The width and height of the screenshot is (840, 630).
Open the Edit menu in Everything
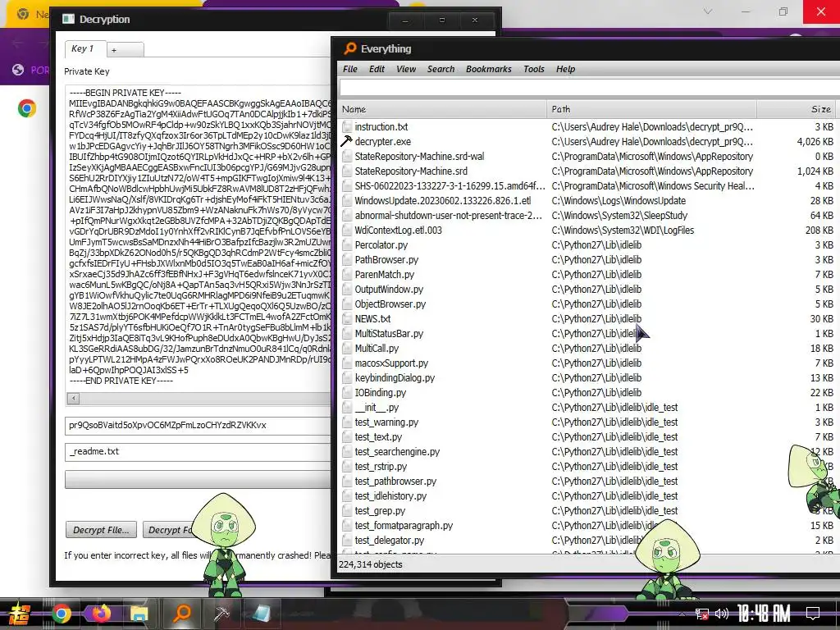377,69
